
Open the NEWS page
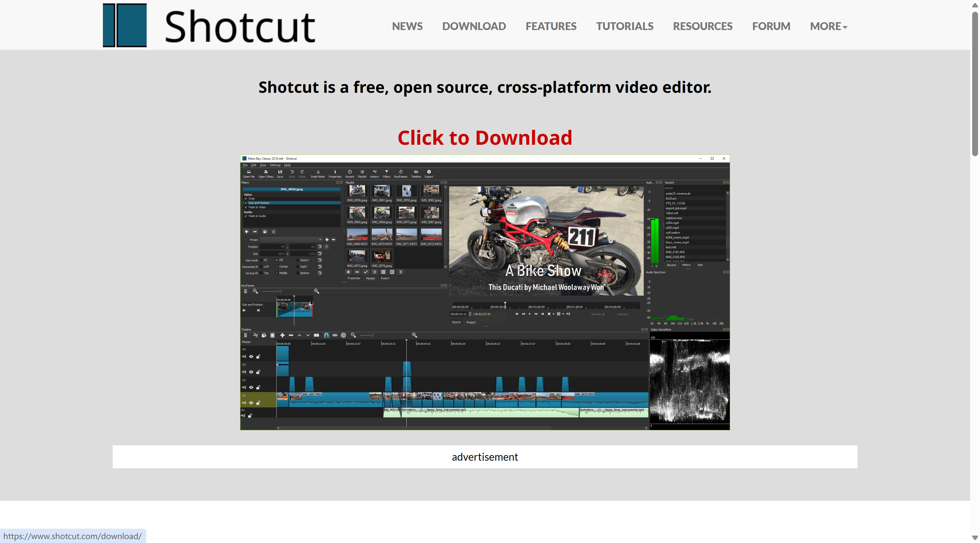pyautogui.click(x=407, y=26)
